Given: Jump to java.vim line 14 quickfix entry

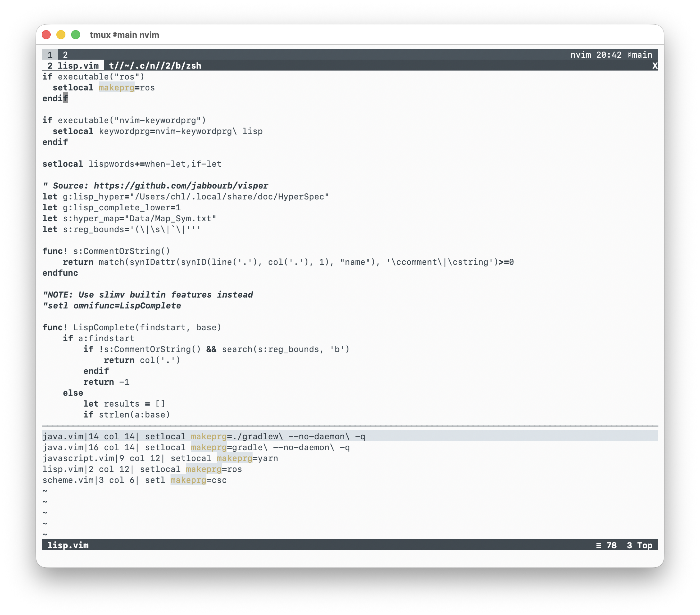Looking at the screenshot, I should click(204, 436).
